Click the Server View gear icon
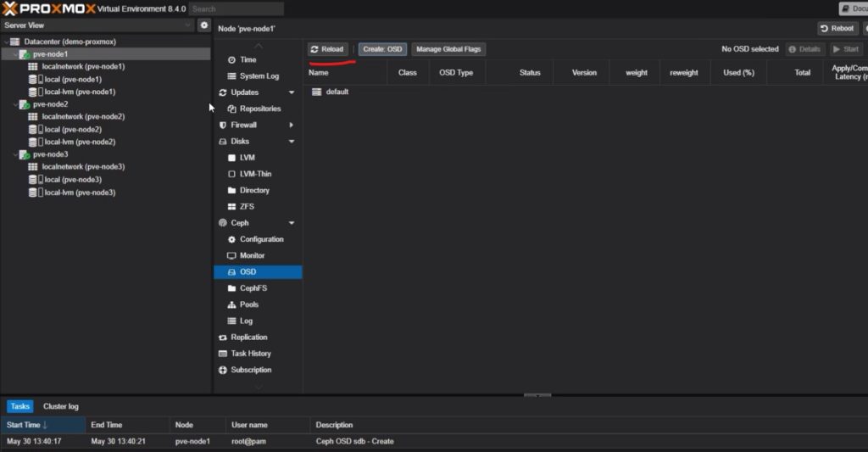Viewport: 868px width, 452px height. click(203, 25)
